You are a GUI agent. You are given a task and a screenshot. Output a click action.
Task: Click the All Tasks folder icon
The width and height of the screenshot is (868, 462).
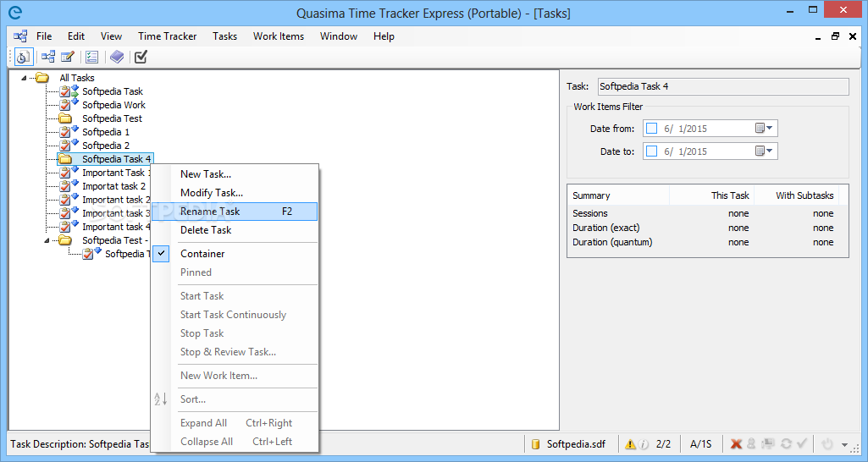pos(42,78)
